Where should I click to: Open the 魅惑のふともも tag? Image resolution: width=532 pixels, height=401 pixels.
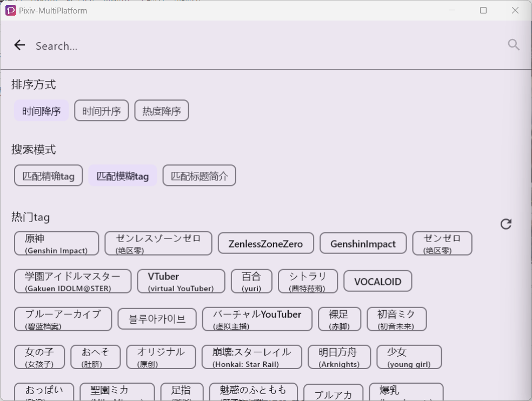coord(254,392)
